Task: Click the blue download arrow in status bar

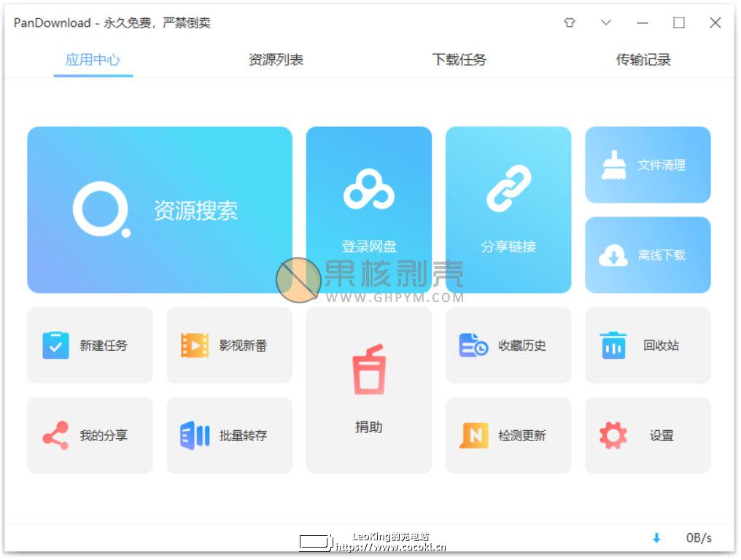Action: pyautogui.click(x=656, y=538)
